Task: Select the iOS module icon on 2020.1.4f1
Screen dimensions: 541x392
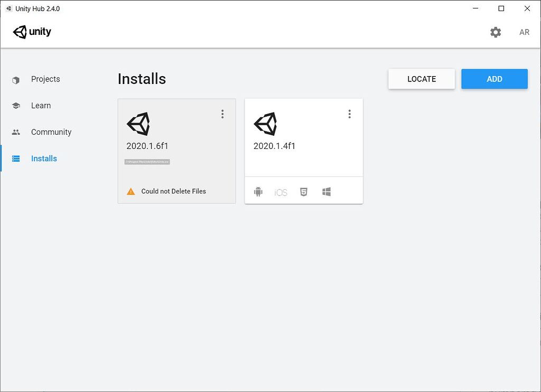Action: coord(281,192)
